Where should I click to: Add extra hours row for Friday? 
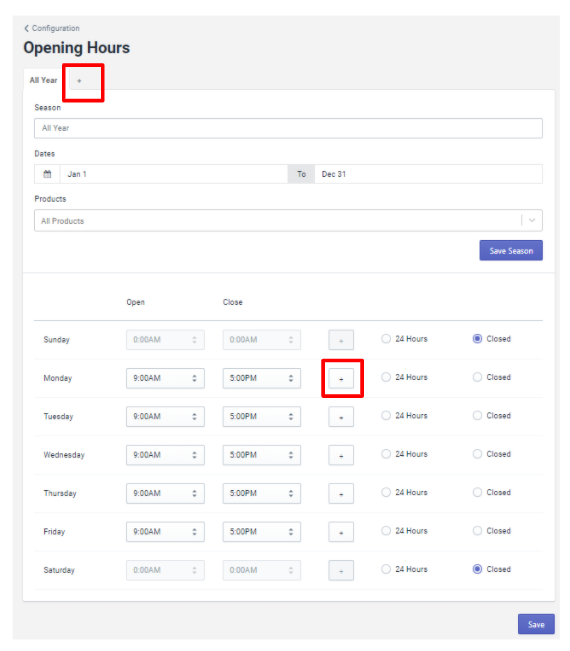click(x=341, y=532)
